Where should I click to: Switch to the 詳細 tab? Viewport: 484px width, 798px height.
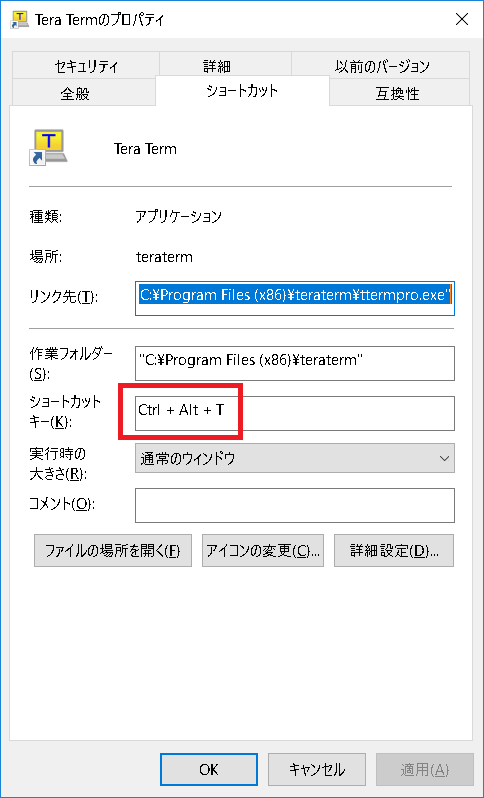[x=225, y=66]
